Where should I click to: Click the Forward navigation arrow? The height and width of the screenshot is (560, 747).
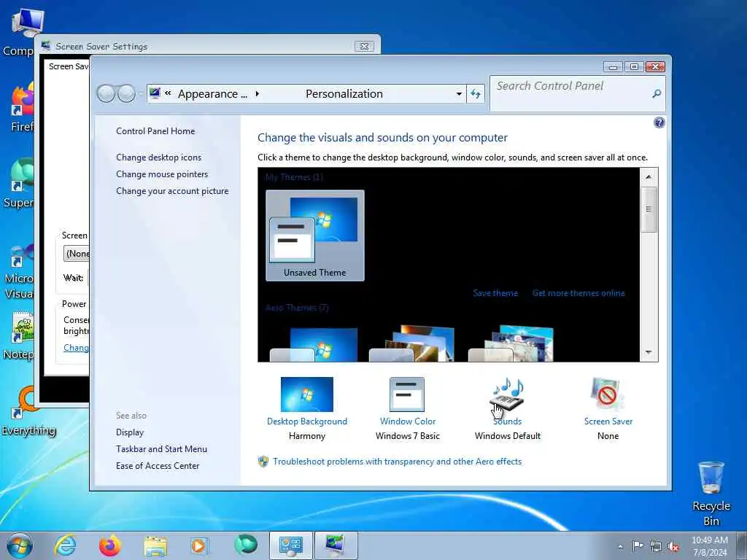[x=126, y=94]
